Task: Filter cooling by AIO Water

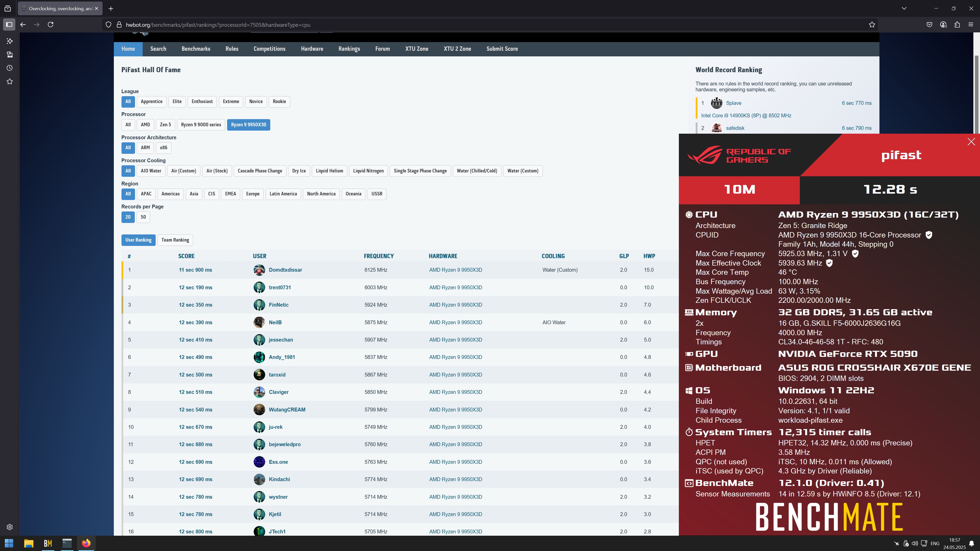Action: pyautogui.click(x=151, y=171)
